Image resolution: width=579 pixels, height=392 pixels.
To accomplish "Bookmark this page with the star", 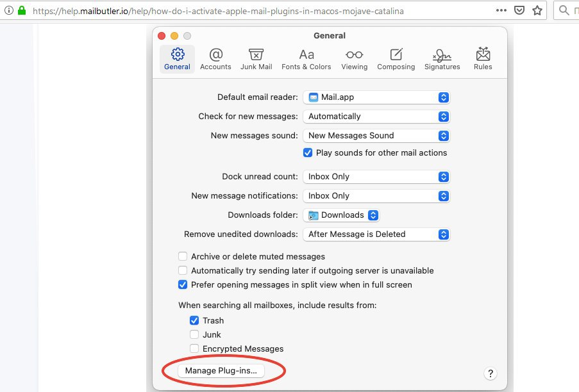I will pos(537,10).
